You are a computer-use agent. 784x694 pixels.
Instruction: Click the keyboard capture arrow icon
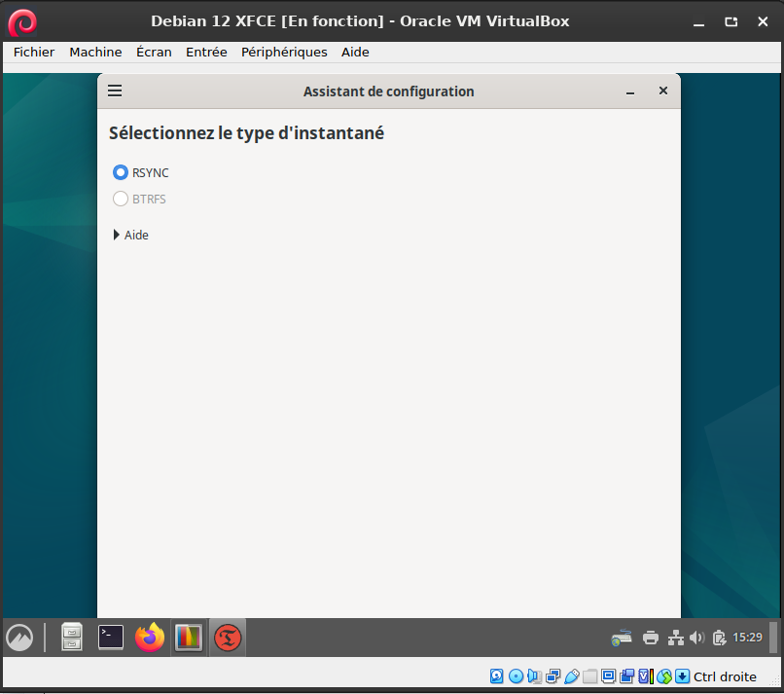(682, 676)
